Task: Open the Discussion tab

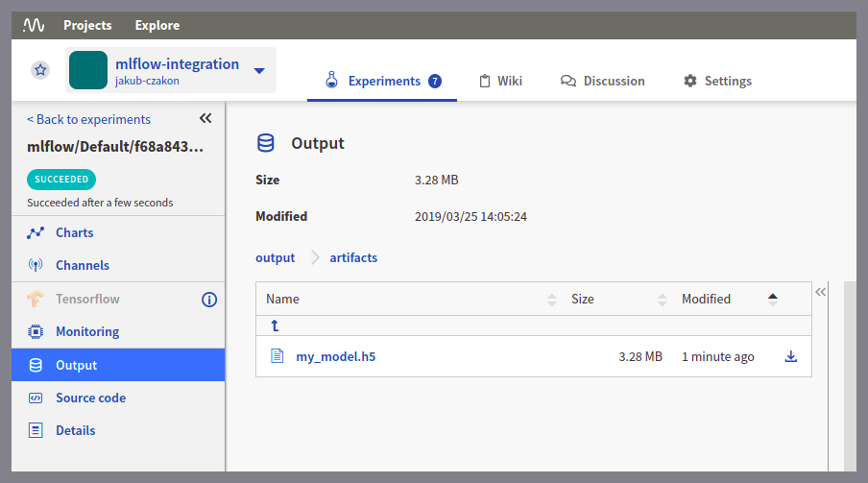Action: [603, 81]
